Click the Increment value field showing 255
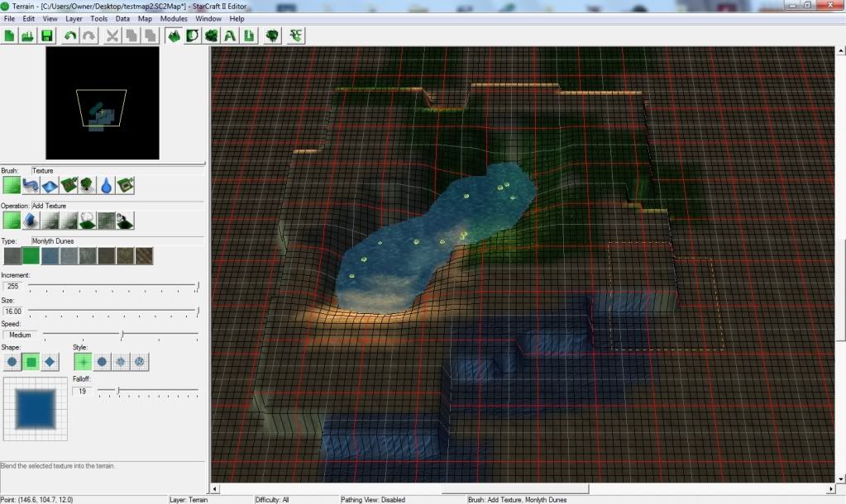 coord(13,286)
